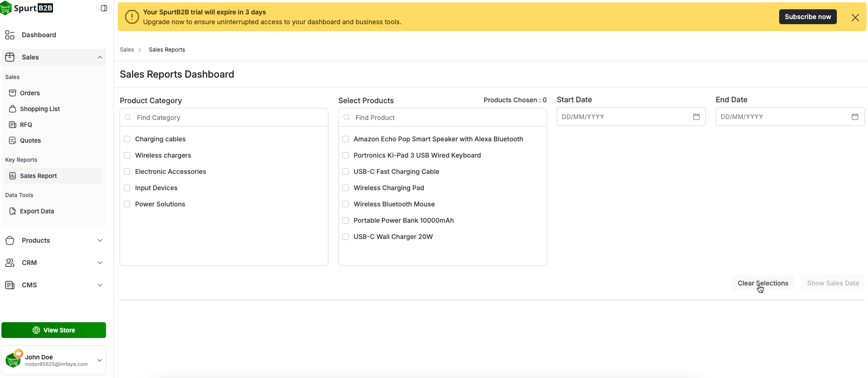
Task: Tick the Input Devices checkbox
Action: pyautogui.click(x=127, y=188)
